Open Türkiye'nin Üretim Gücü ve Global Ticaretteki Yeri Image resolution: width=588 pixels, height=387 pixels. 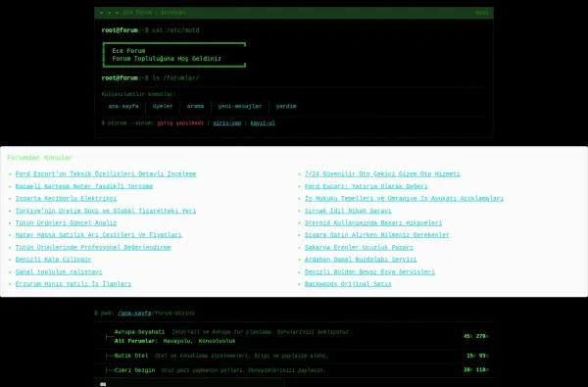106,211
